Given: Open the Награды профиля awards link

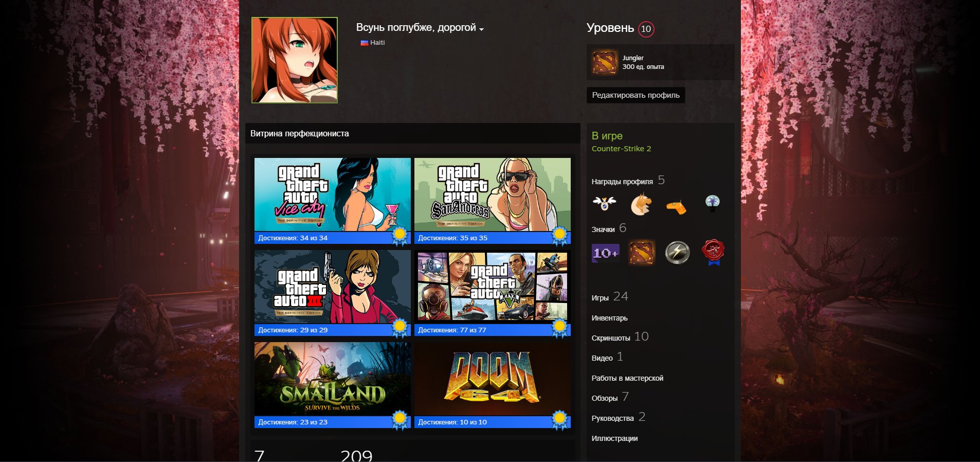Looking at the screenshot, I should coord(628,181).
